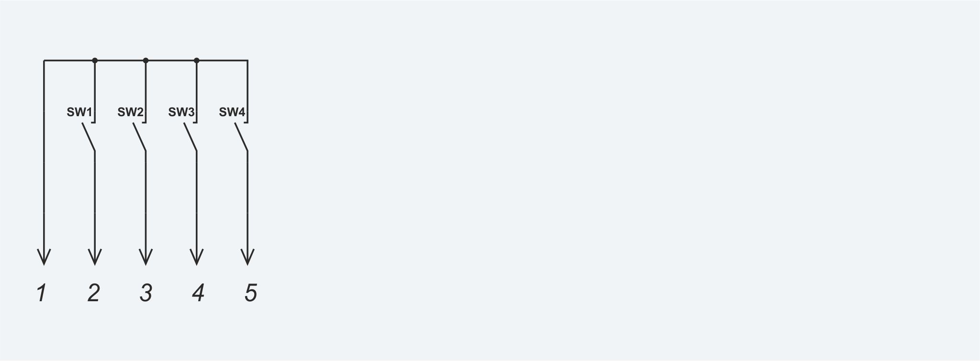Select the arrowhead above terminal 2
Screen dimensions: 980x361
point(95,257)
